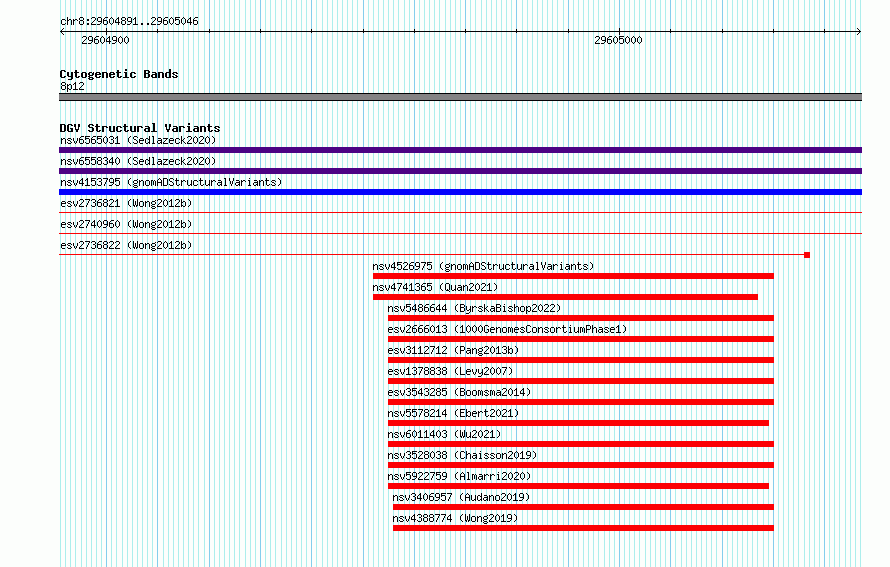The width and height of the screenshot is (890, 567).
Task: Click the blue bar under nsv4153795
Action: 460,192
